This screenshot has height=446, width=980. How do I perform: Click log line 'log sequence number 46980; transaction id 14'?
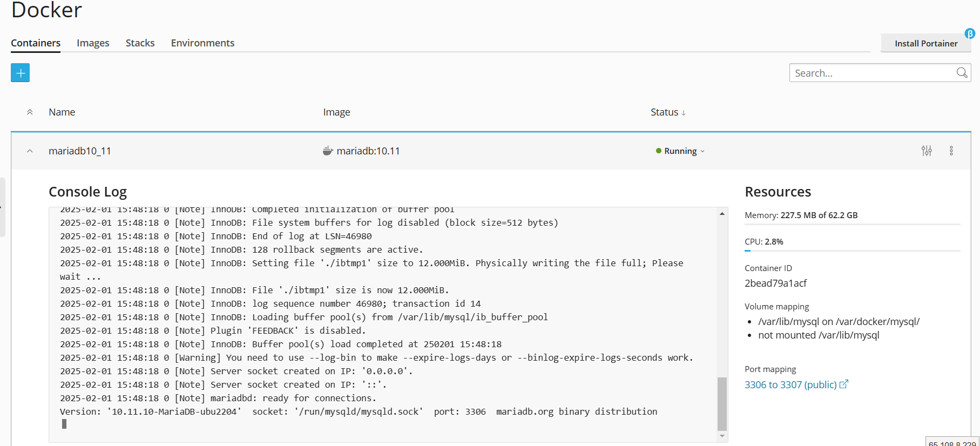pos(270,303)
